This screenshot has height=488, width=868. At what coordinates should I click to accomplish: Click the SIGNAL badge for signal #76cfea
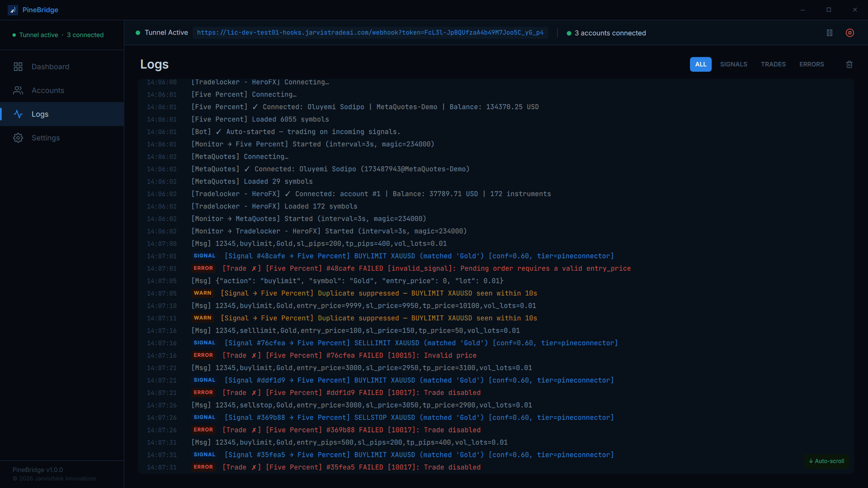tap(204, 343)
